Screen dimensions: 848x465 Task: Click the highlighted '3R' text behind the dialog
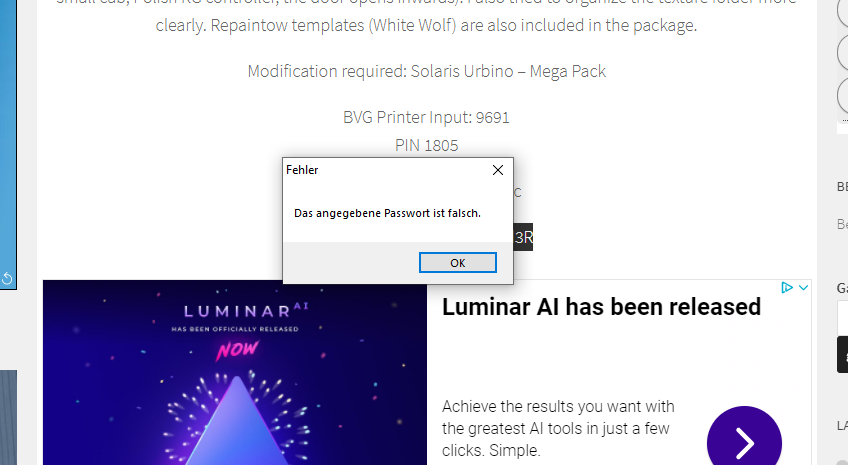pyautogui.click(x=523, y=237)
